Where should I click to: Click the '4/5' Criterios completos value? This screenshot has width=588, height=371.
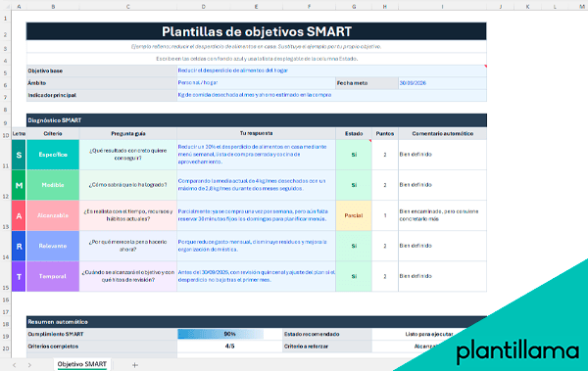pyautogui.click(x=229, y=347)
